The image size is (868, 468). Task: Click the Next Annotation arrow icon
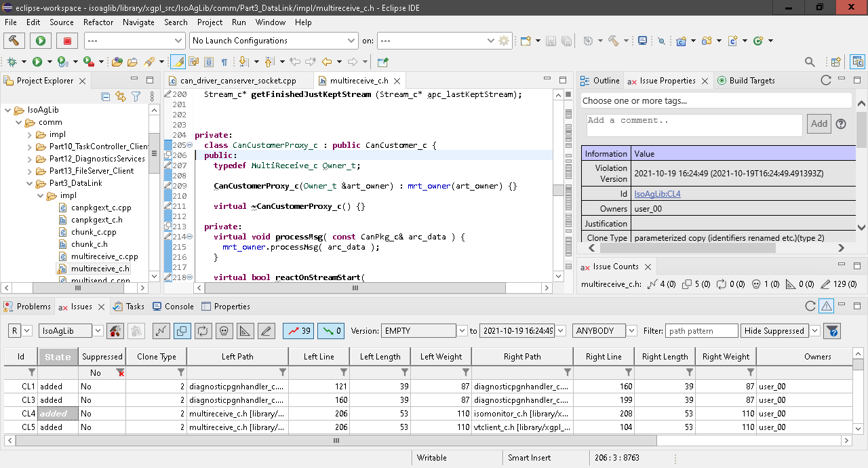tap(243, 62)
